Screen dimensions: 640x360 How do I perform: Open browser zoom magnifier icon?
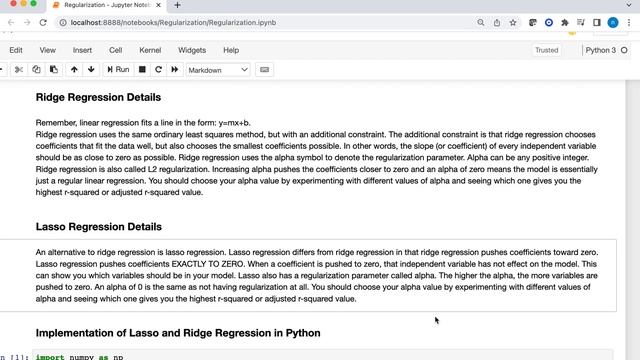coord(481,22)
